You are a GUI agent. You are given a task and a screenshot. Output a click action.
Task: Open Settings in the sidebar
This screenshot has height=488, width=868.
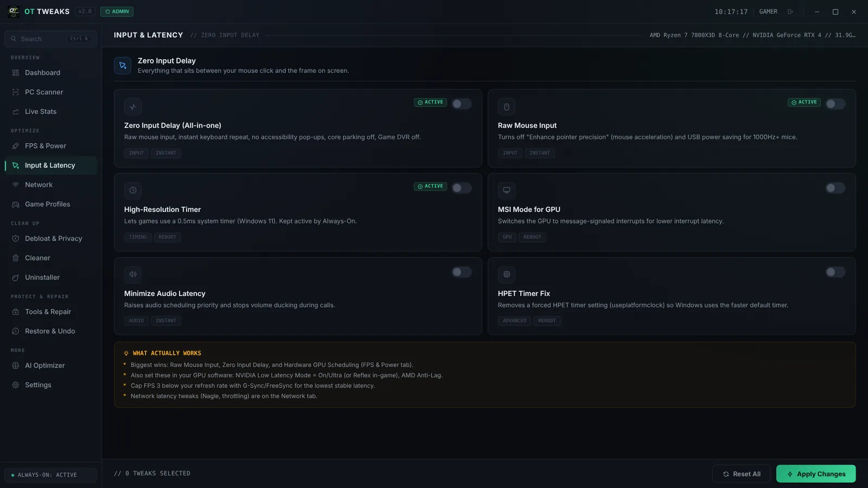point(51,385)
